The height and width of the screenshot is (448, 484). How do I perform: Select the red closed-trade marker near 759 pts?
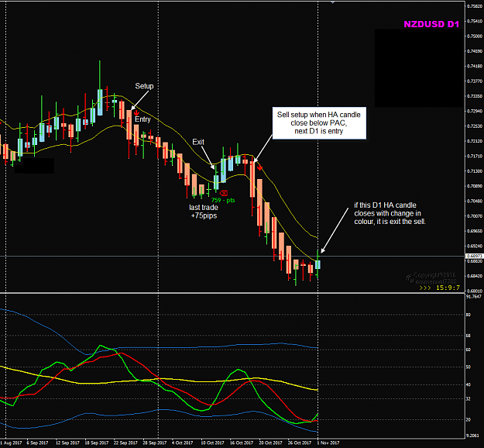[x=224, y=194]
